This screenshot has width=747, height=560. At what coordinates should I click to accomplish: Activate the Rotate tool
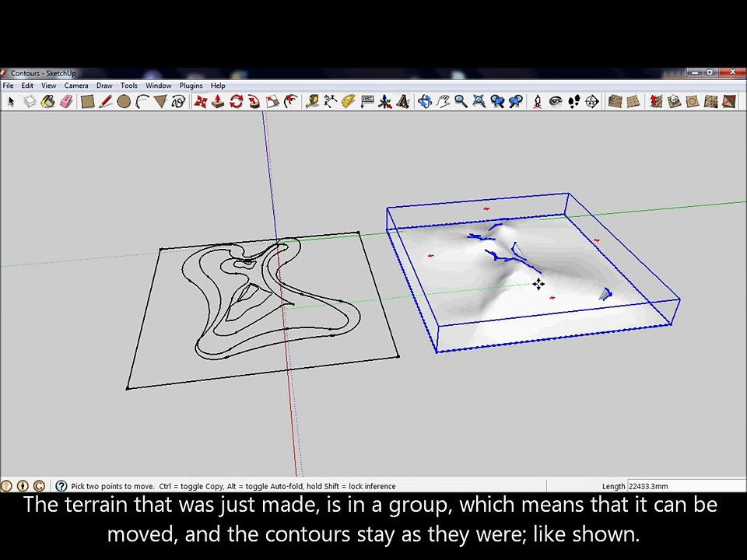tap(236, 101)
